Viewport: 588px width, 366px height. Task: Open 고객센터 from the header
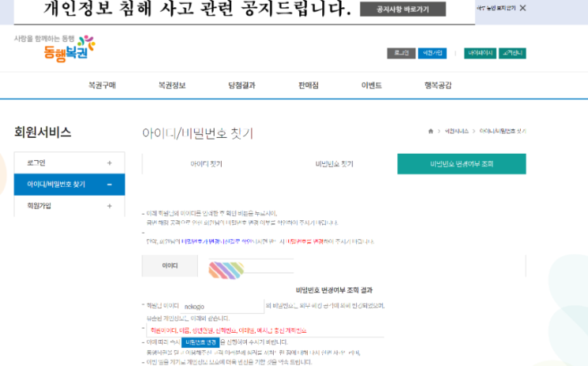512,53
